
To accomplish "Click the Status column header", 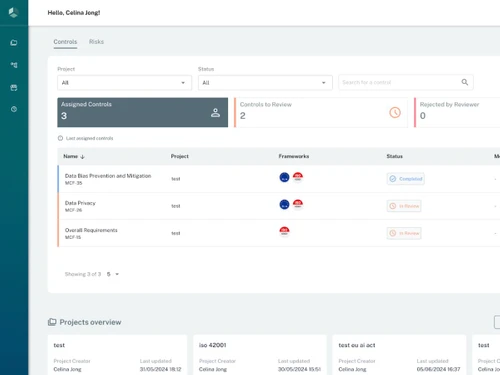I will click(x=395, y=156).
